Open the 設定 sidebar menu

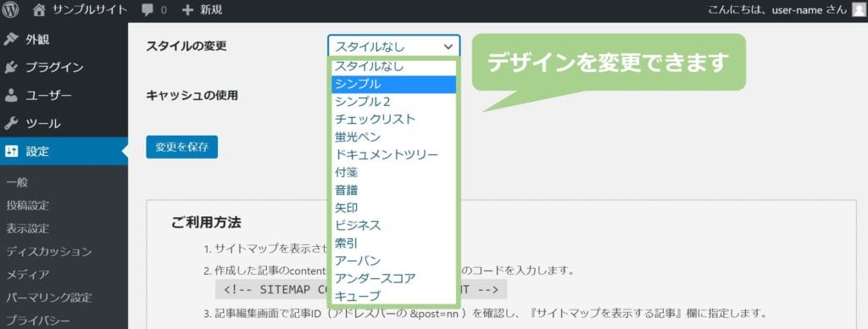coord(64,151)
